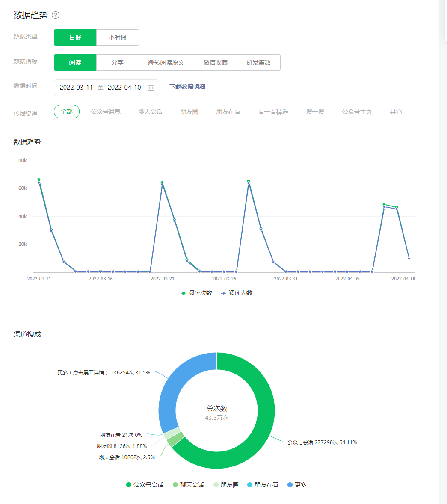
Task: Switch data type to 小时报
Action: (117, 38)
